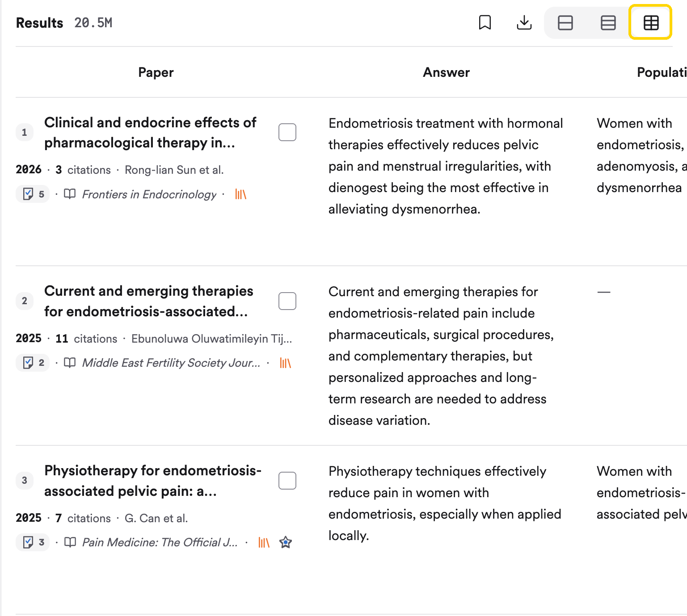This screenshot has width=687, height=616.
Task: Click author G. Can et al.
Action: pos(156,518)
